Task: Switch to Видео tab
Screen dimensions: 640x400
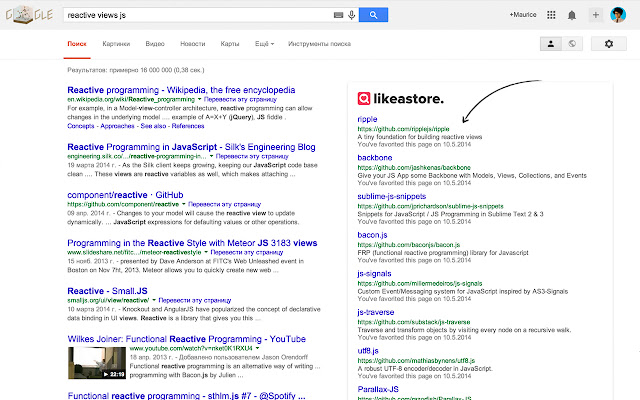Action: point(155,44)
